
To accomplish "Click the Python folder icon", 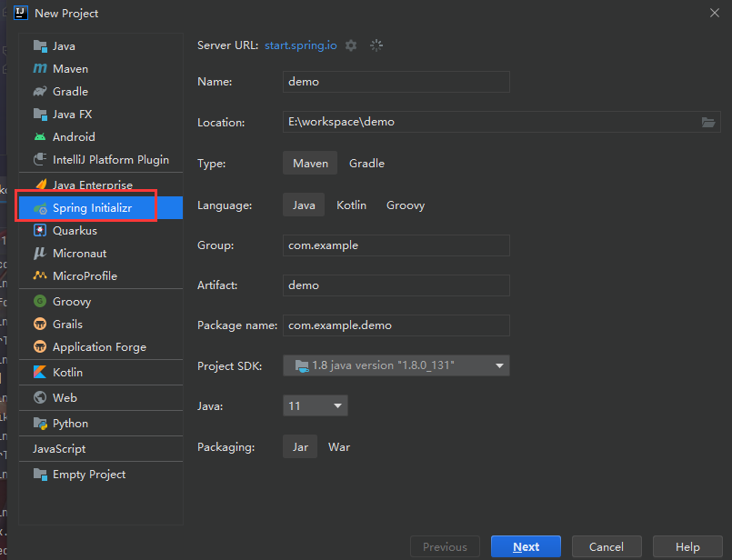I will [x=40, y=424].
